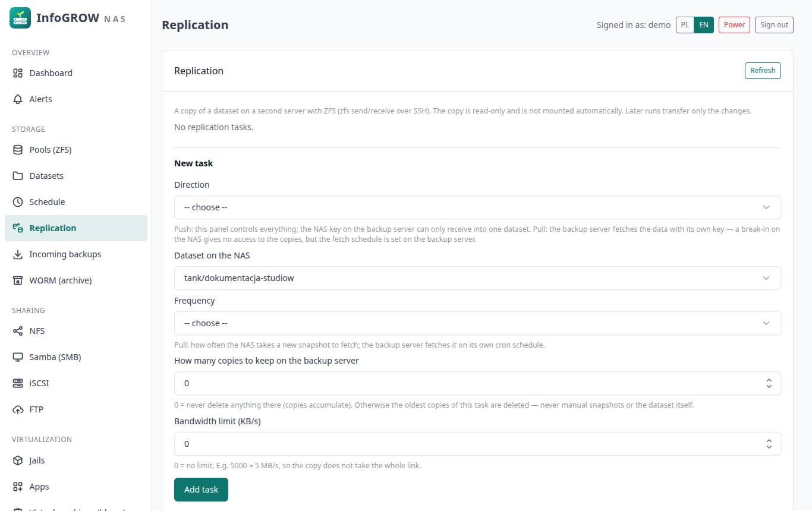Image resolution: width=812 pixels, height=511 pixels.
Task: Click the 'New task' heading
Action: coord(193,163)
